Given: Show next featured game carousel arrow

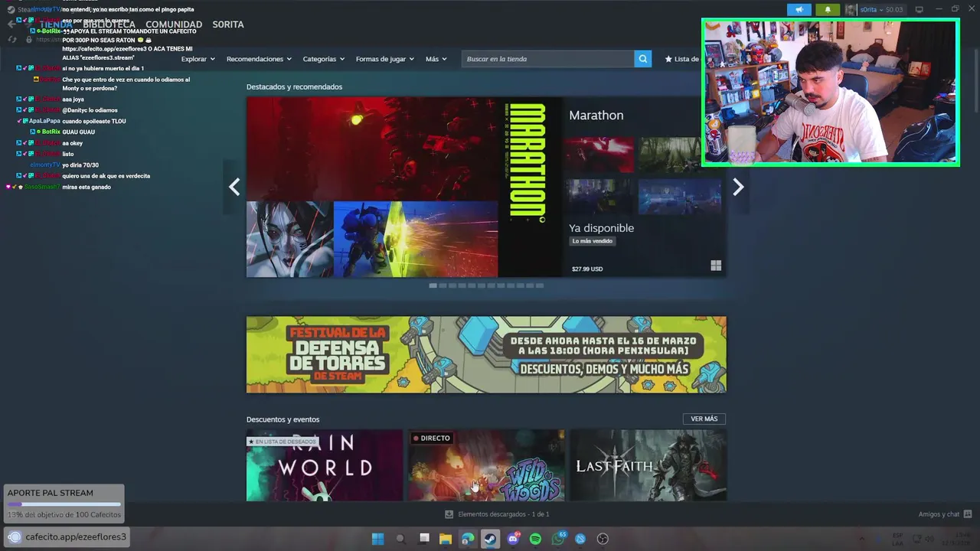Looking at the screenshot, I should (x=738, y=187).
